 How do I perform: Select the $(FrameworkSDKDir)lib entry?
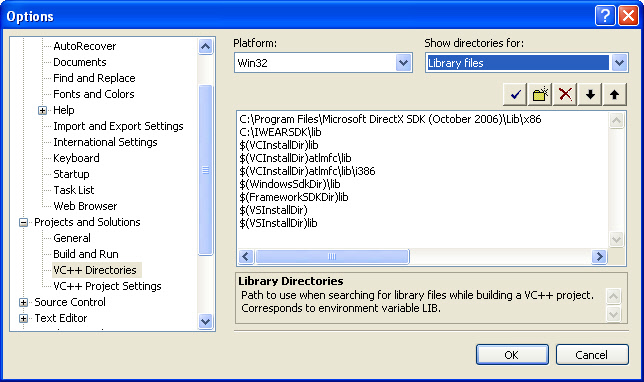[x=294, y=197]
